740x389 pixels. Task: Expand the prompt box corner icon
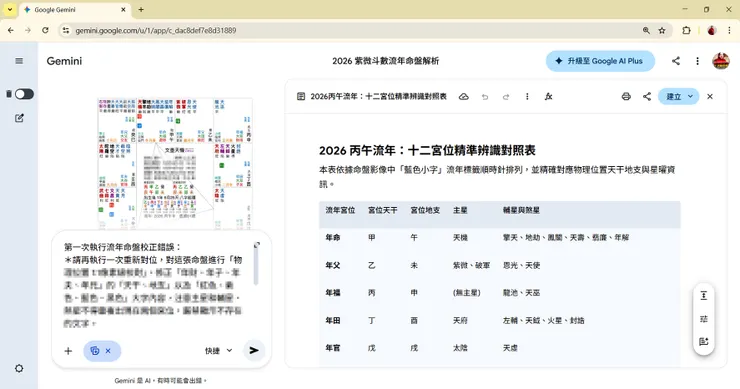(x=257, y=245)
